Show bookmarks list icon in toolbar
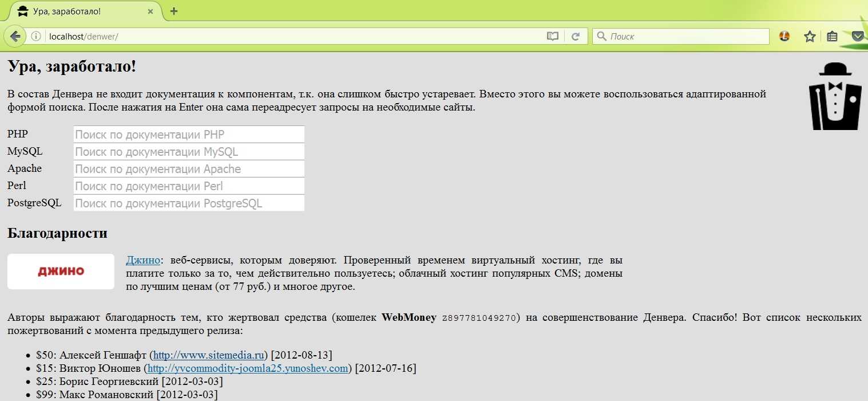The image size is (868, 401). (832, 37)
